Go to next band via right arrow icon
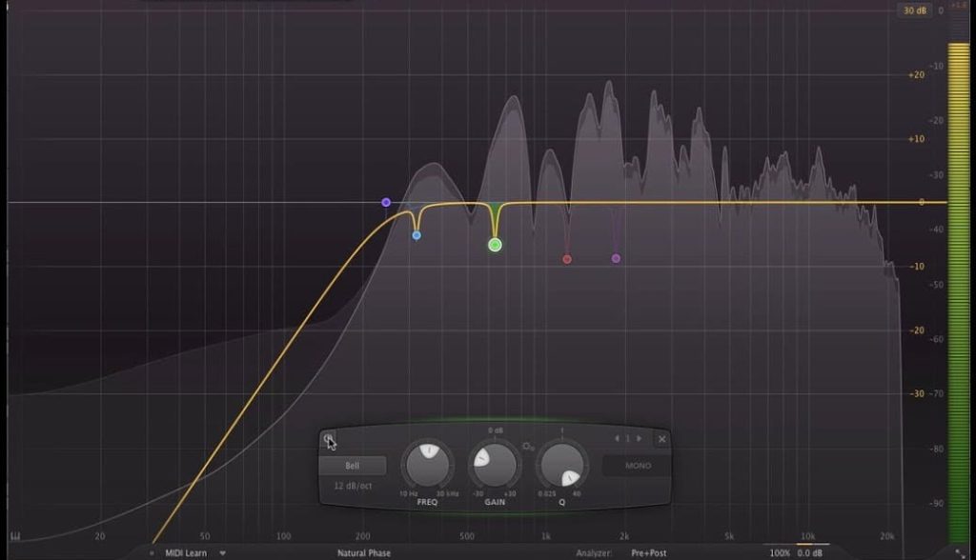Image resolution: width=976 pixels, height=560 pixels. 638,438
